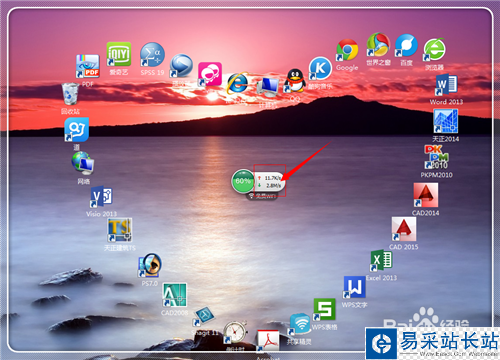This screenshot has height=360, width=500.
Task: Launch the QQ penguin shortcut
Action: tap(295, 81)
